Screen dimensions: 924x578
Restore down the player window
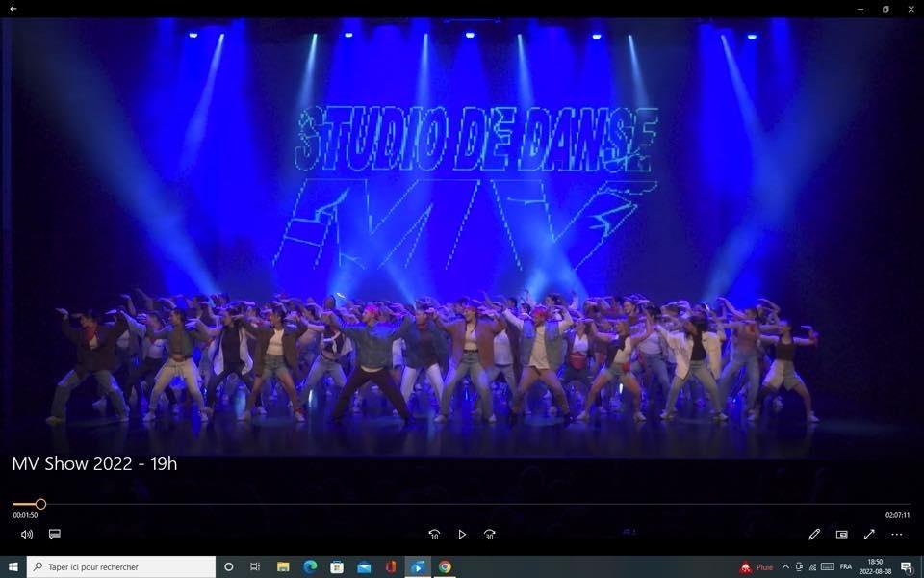coord(885,9)
